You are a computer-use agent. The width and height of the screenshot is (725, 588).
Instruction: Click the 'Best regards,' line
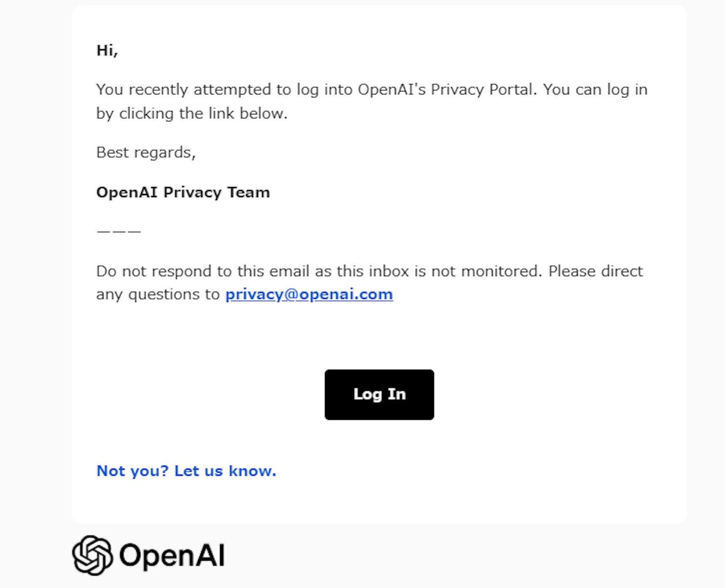[146, 153]
